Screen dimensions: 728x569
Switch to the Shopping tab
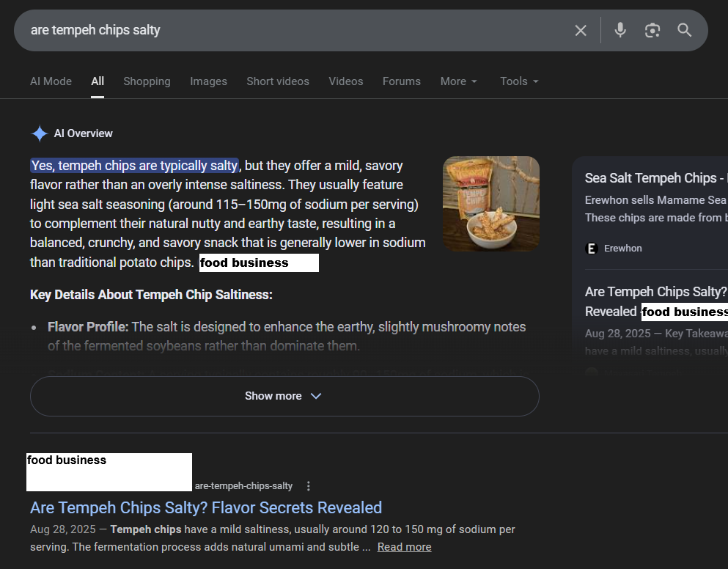pos(147,81)
